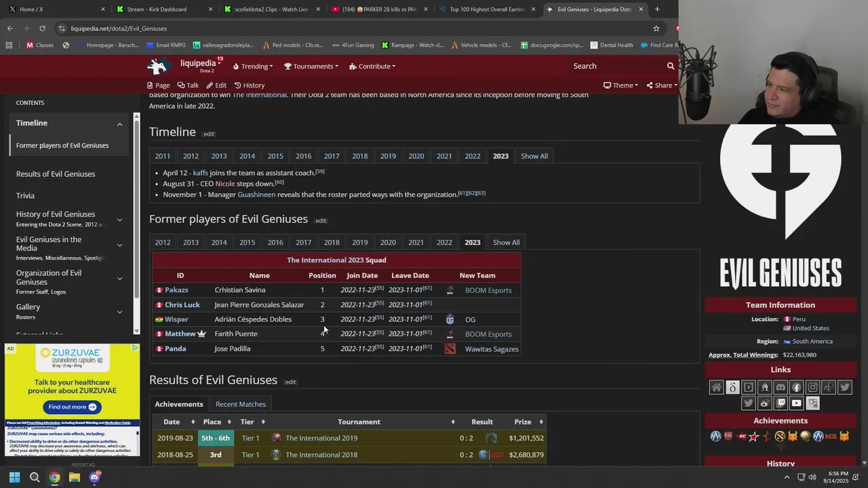Click the Liquipedia horse logo
The height and width of the screenshot is (488, 868).
coord(159,66)
